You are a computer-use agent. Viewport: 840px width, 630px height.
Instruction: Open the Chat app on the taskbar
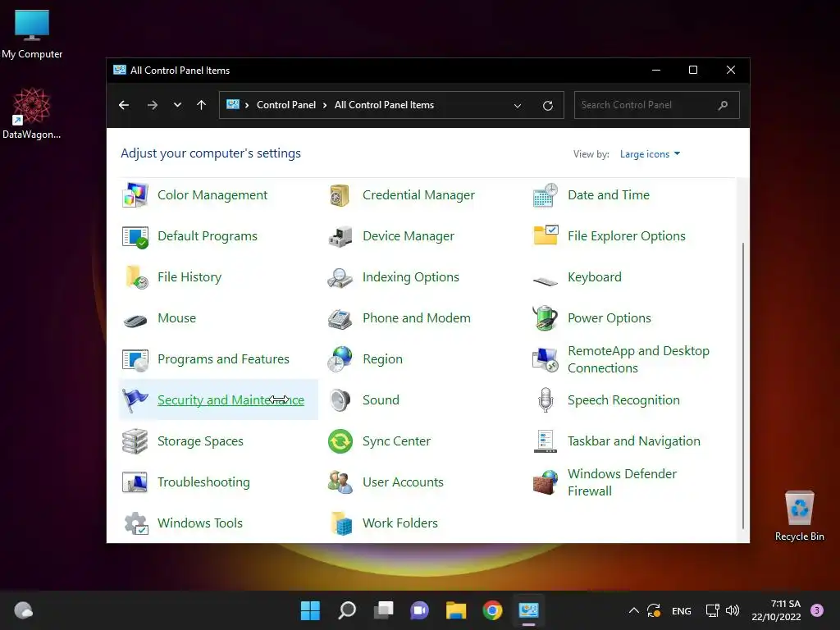coord(419,610)
